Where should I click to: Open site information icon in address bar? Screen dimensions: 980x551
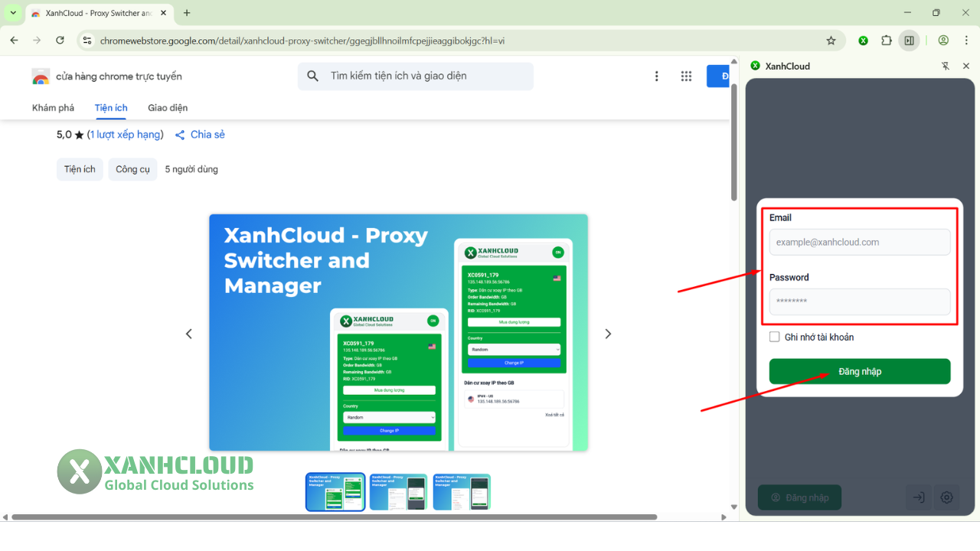(87, 41)
